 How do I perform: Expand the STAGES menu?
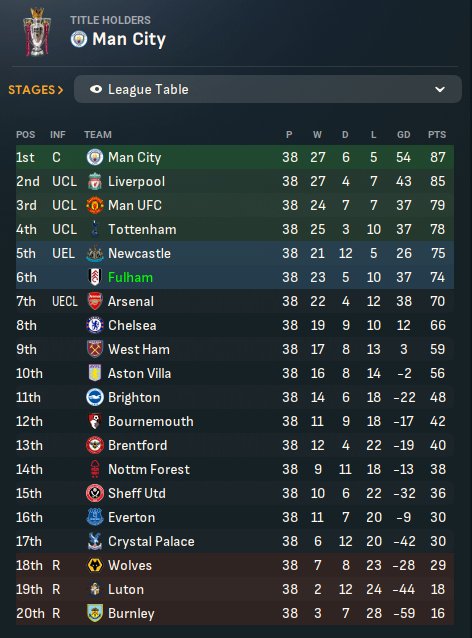[36, 90]
